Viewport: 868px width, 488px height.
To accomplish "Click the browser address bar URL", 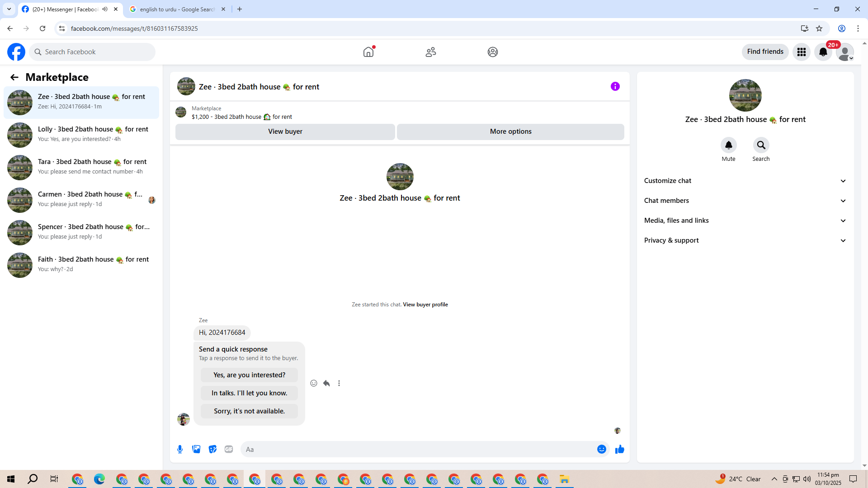I will [x=134, y=28].
